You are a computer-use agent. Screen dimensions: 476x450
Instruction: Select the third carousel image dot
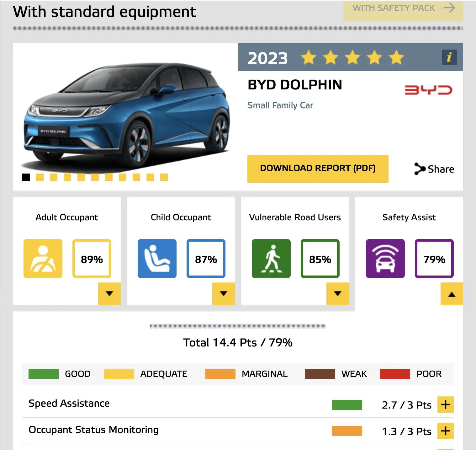tap(54, 177)
